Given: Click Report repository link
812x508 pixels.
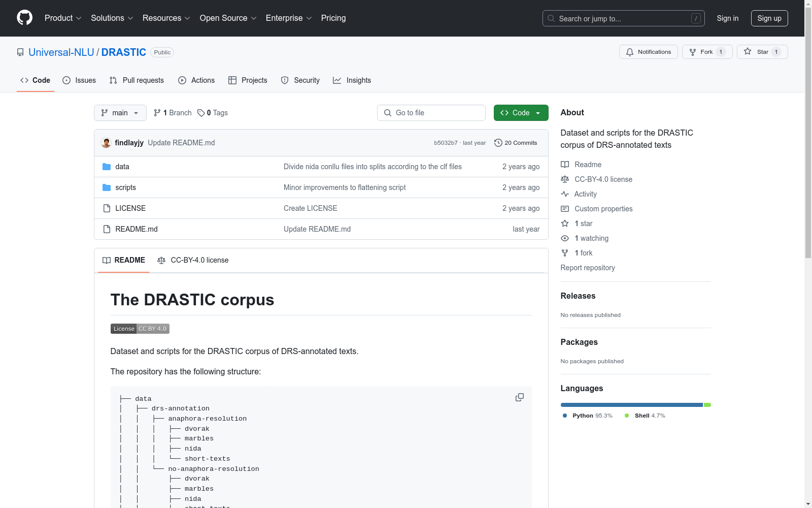Looking at the screenshot, I should point(588,268).
